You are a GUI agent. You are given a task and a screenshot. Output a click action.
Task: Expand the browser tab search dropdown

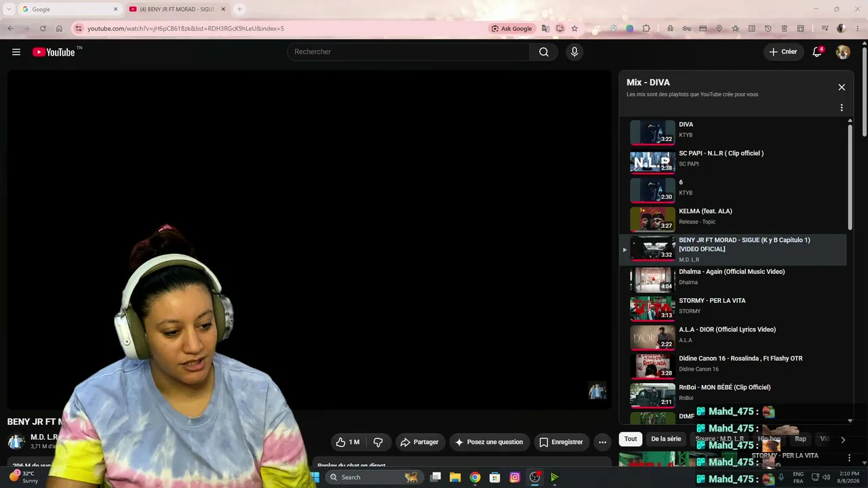[x=9, y=9]
